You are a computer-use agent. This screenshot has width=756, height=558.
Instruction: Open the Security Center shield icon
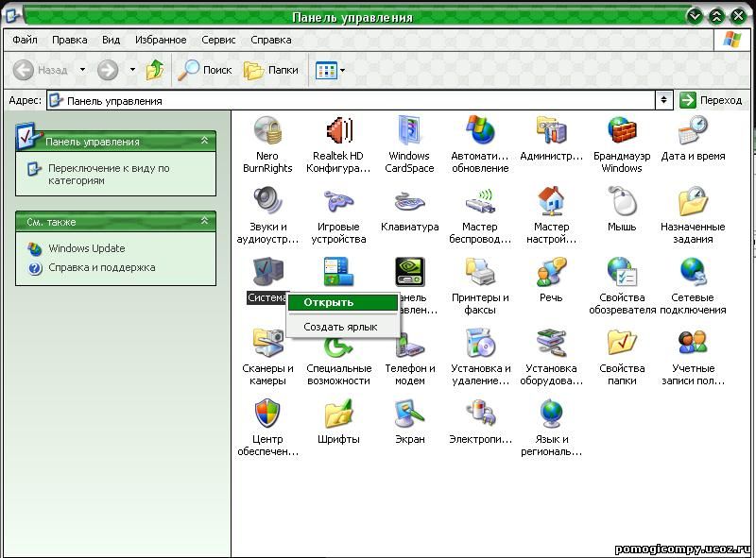coord(267,414)
